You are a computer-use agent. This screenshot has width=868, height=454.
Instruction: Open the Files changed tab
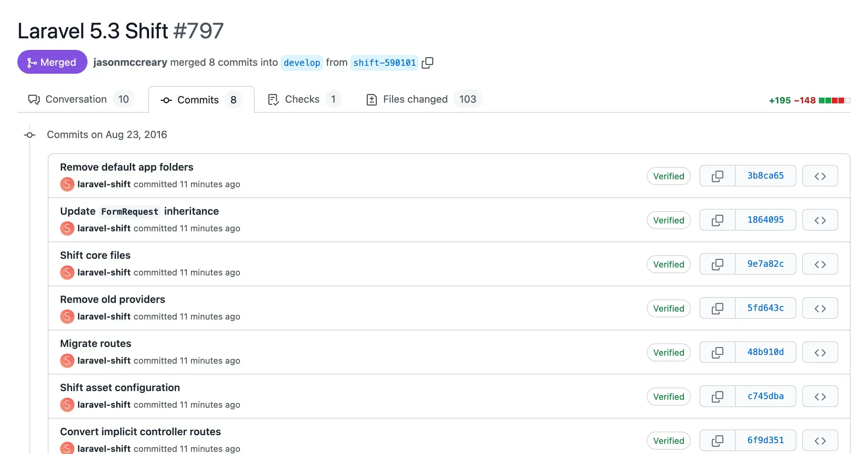pos(424,99)
